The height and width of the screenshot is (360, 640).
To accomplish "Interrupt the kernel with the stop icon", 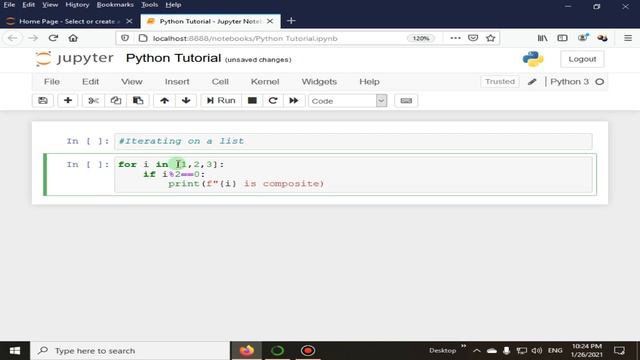I will 252,100.
